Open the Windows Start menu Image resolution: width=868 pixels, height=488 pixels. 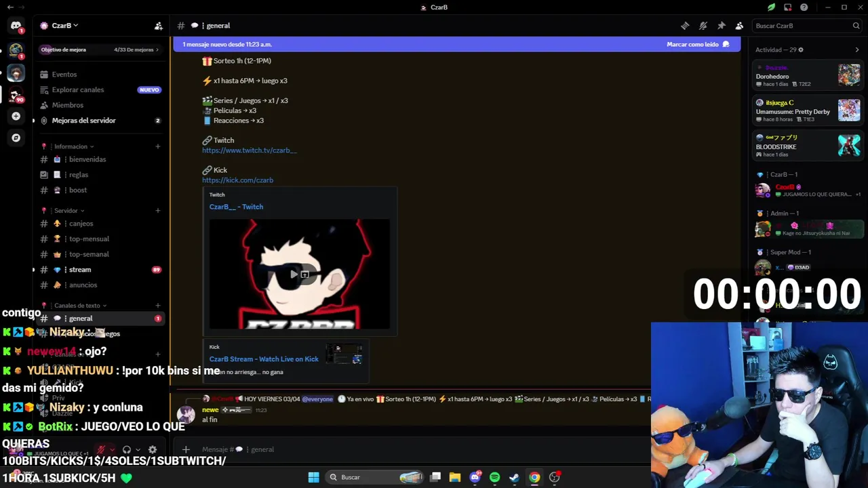point(313,477)
